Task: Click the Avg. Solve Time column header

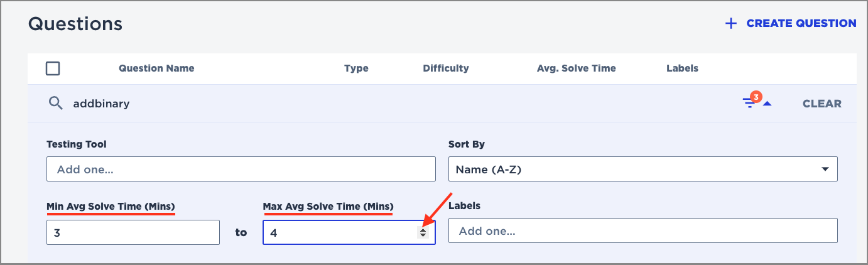Action: tap(576, 68)
